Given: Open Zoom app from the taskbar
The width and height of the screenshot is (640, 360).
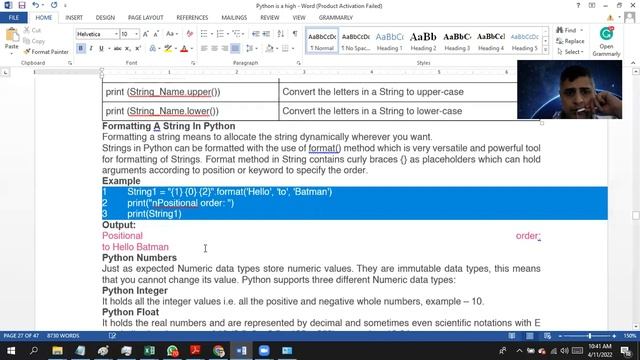Looking at the screenshot, I should click(x=264, y=351).
